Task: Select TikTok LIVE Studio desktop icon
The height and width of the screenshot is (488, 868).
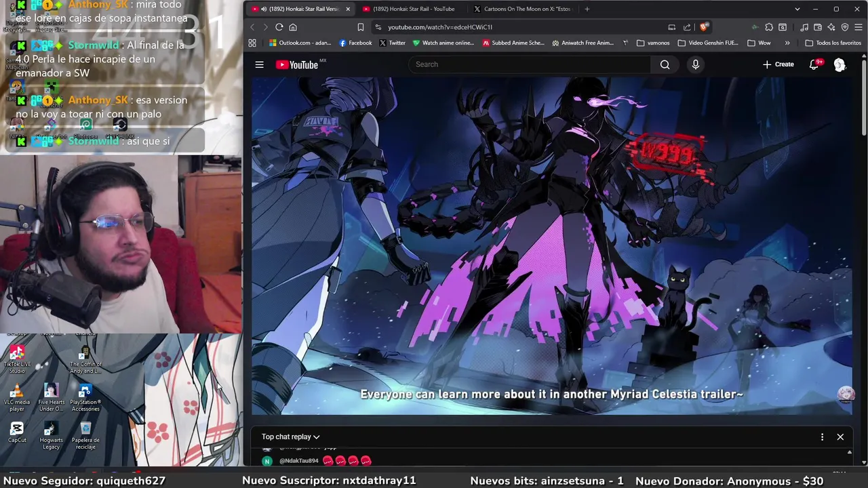Action: click(17, 360)
